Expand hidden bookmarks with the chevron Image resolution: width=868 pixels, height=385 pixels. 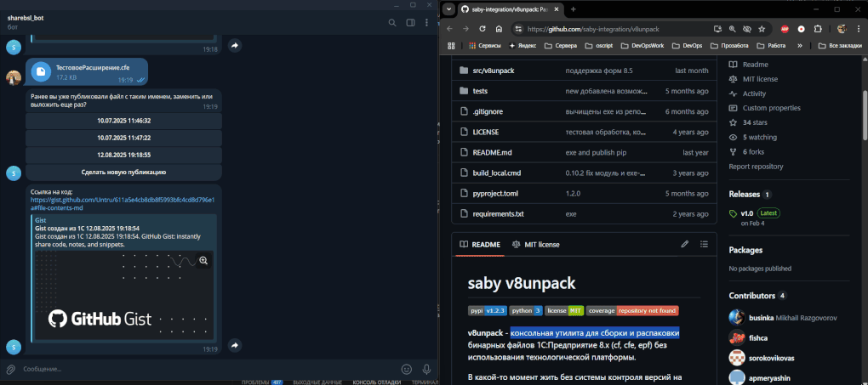[x=800, y=45]
